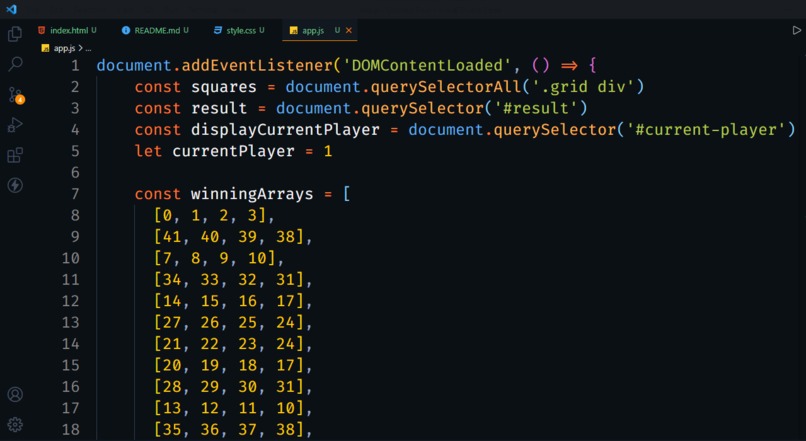Click the '#result' selector string

pos(536,108)
